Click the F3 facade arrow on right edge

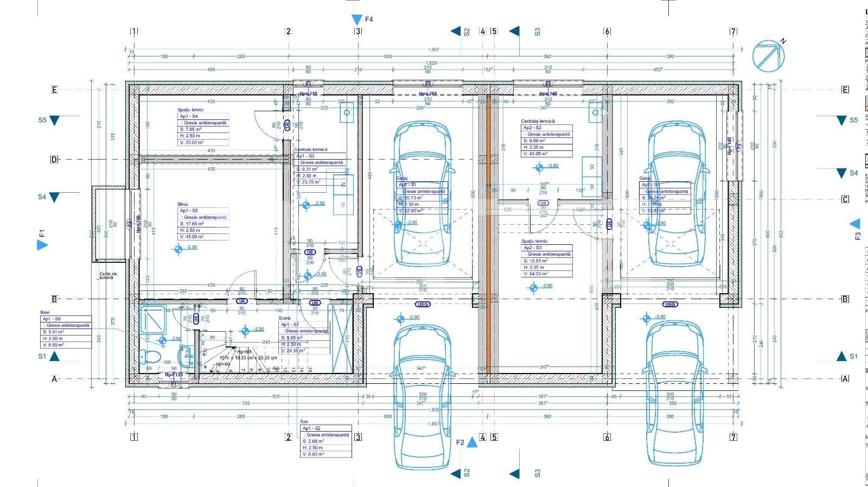pos(854,224)
